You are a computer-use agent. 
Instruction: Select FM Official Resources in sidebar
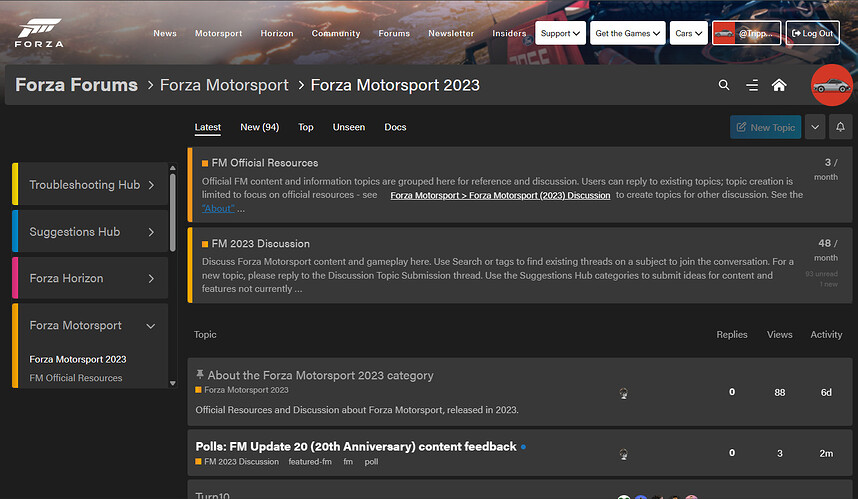[x=76, y=378]
